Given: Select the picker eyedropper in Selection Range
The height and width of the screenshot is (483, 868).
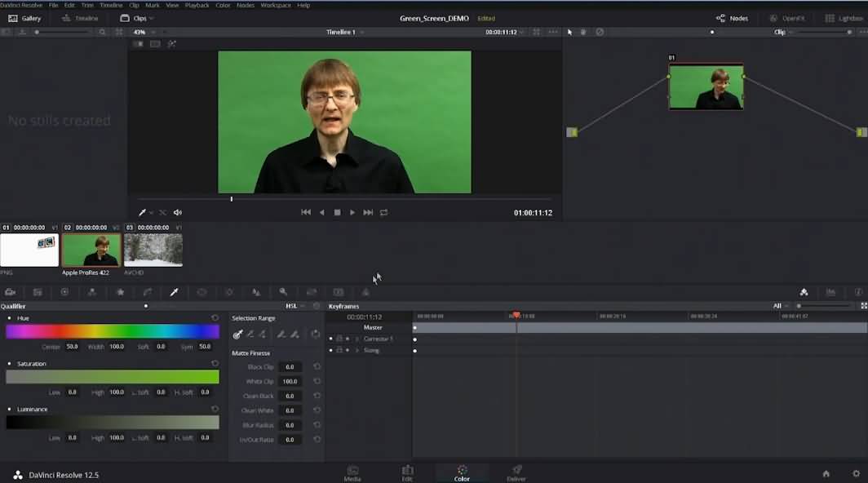Looking at the screenshot, I should point(237,334).
